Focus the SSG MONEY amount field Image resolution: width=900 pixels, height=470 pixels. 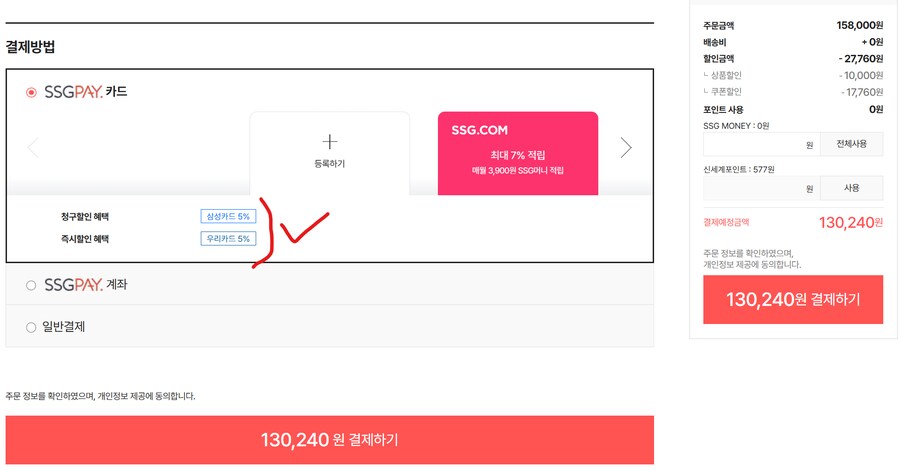(x=762, y=144)
